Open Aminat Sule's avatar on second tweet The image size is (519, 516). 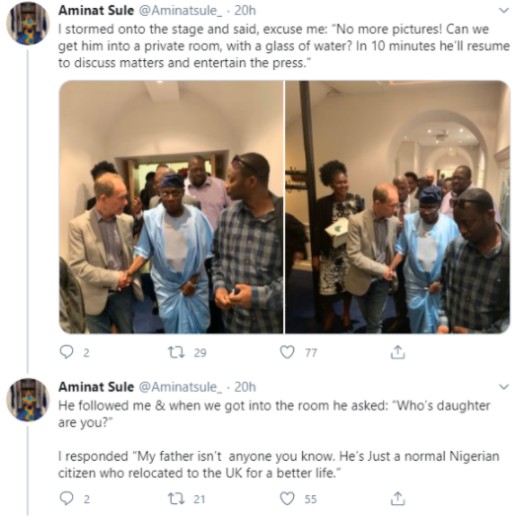tap(28, 399)
